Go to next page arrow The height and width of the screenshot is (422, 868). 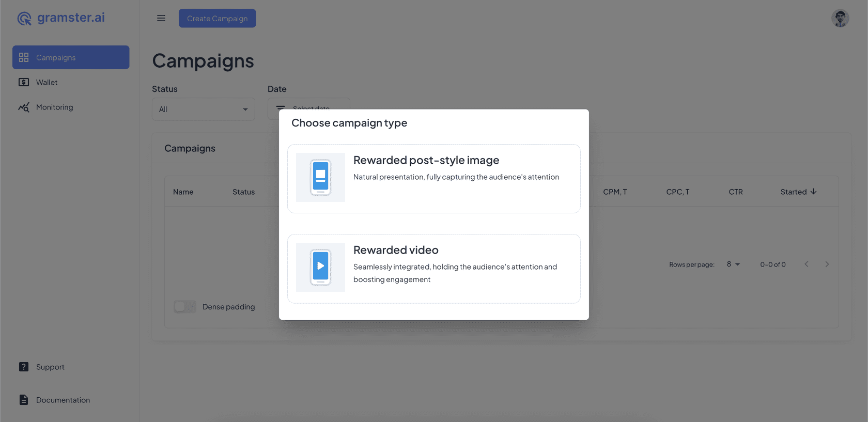pos(827,264)
